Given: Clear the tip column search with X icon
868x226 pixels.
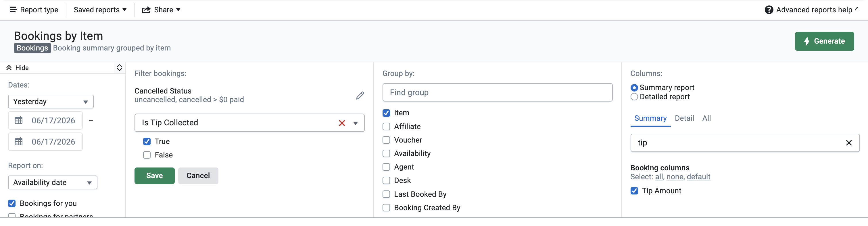Looking at the screenshot, I should [848, 143].
